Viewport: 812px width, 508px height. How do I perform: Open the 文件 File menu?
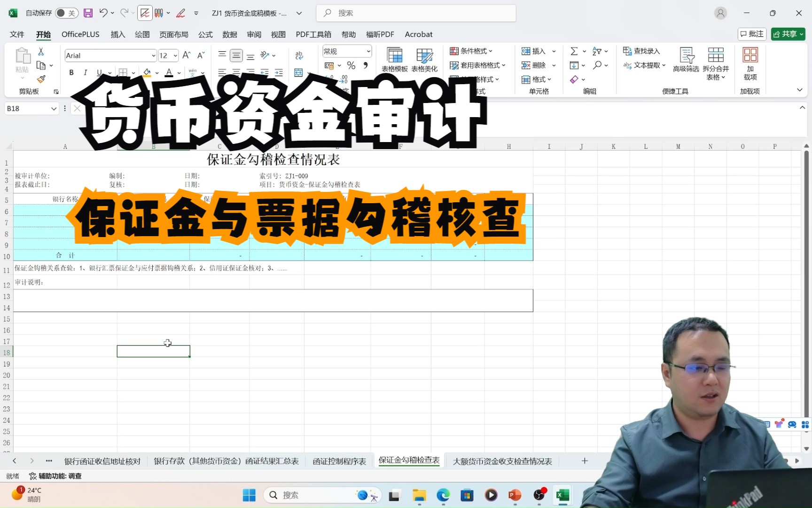coord(17,34)
